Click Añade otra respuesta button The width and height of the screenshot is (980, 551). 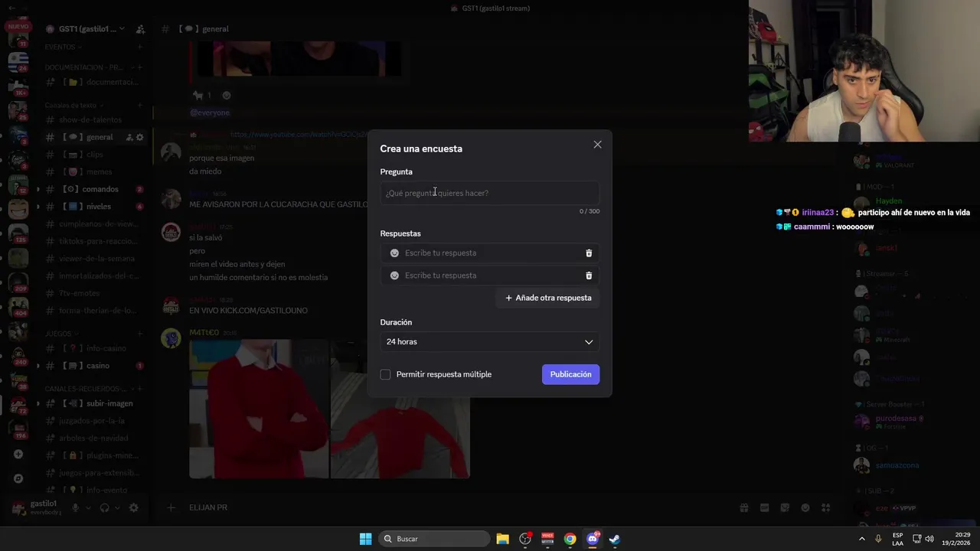(548, 298)
